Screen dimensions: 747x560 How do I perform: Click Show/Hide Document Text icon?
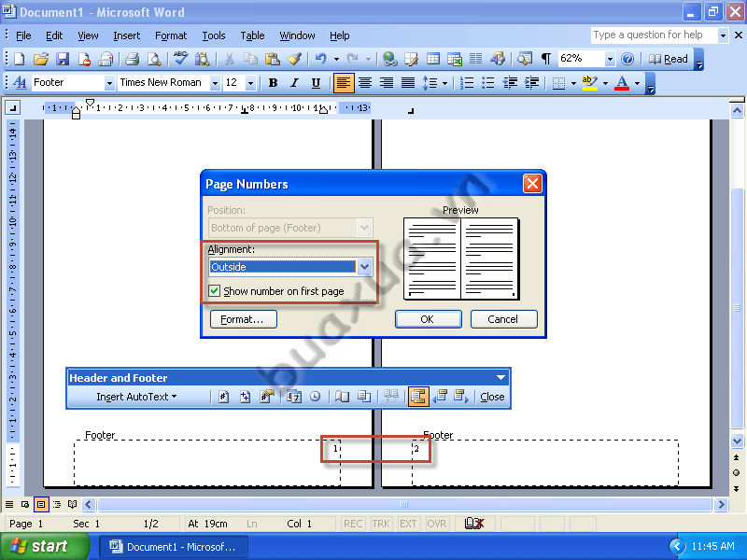tap(364, 396)
